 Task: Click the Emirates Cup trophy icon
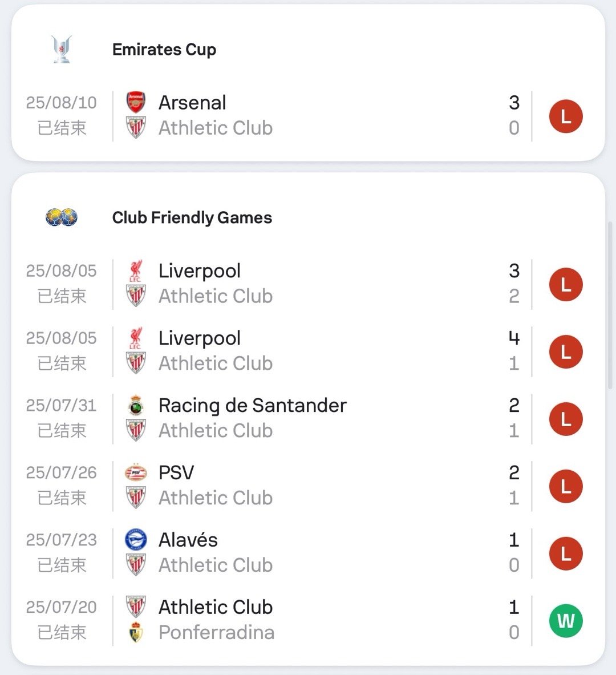tap(62, 49)
